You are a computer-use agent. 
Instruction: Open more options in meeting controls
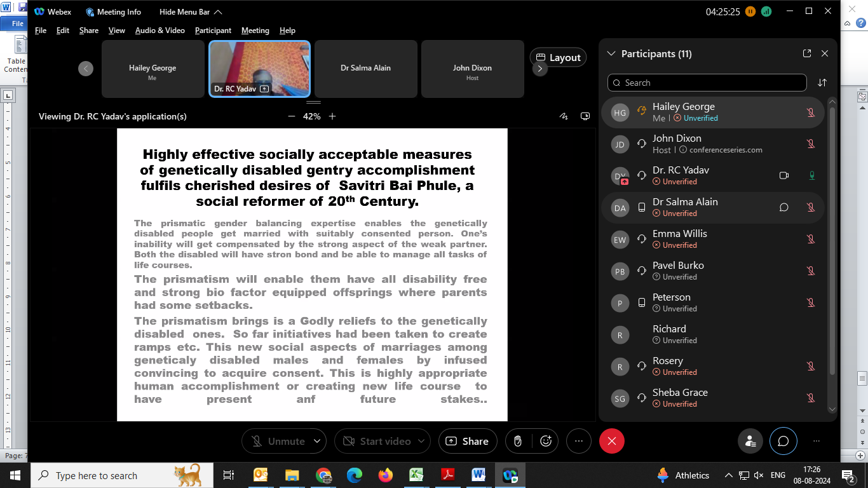578,441
